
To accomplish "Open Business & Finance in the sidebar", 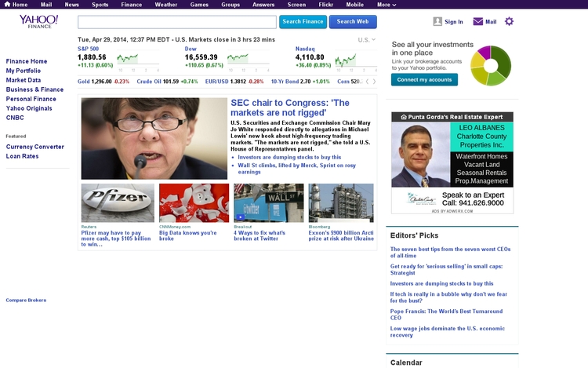I will 34,89.
